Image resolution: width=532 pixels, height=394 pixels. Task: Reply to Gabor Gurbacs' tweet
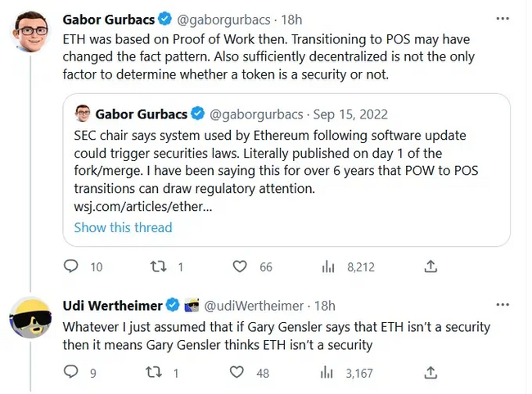71,266
